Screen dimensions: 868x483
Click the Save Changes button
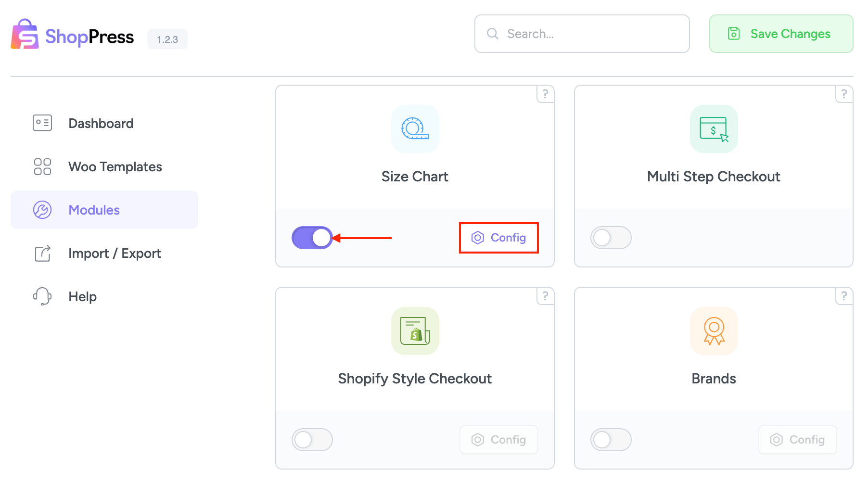click(x=780, y=34)
